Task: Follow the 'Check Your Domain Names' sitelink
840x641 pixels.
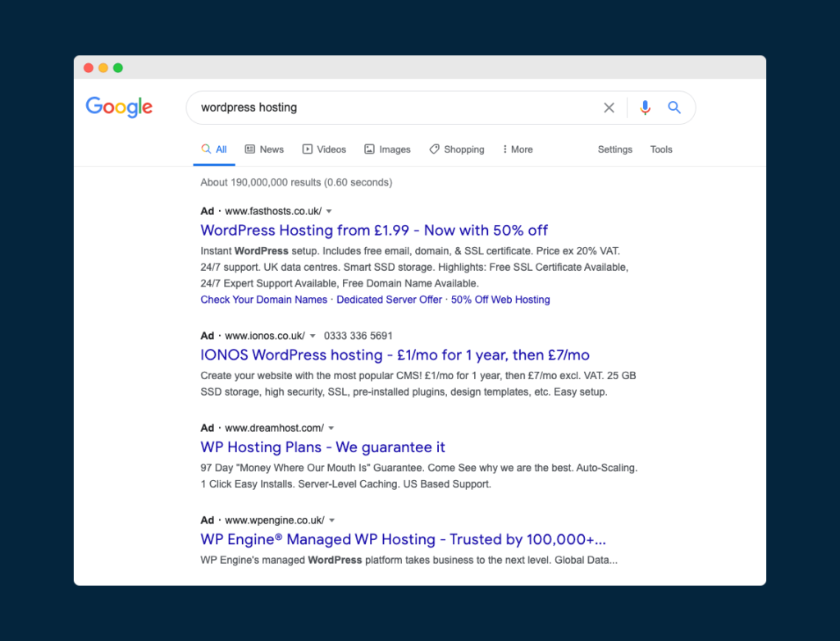Action: (x=263, y=300)
